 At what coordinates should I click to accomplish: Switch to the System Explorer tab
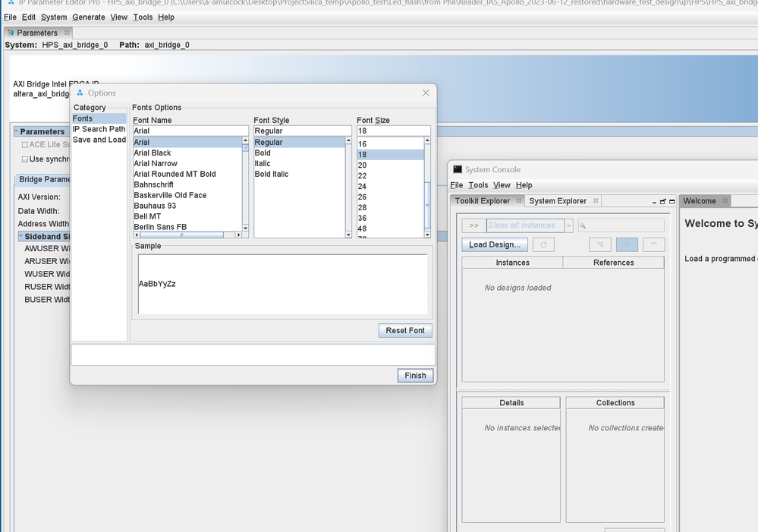click(558, 201)
